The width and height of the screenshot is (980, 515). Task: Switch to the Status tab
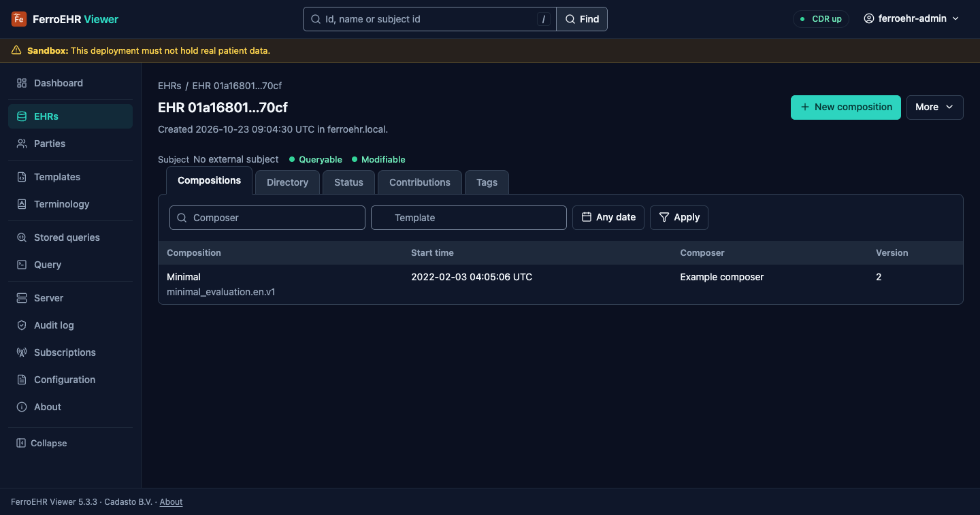pos(348,182)
